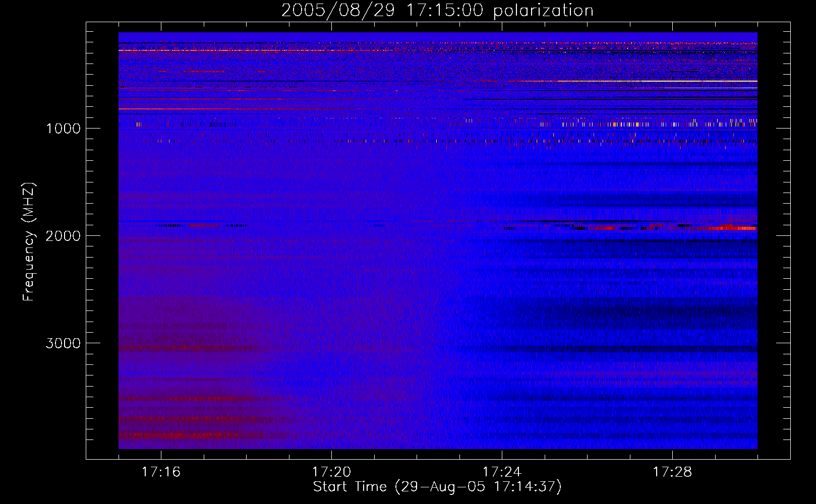Viewport: 816px width, 504px height.
Task: Click the 17:20 time tick label
Action: [x=331, y=472]
